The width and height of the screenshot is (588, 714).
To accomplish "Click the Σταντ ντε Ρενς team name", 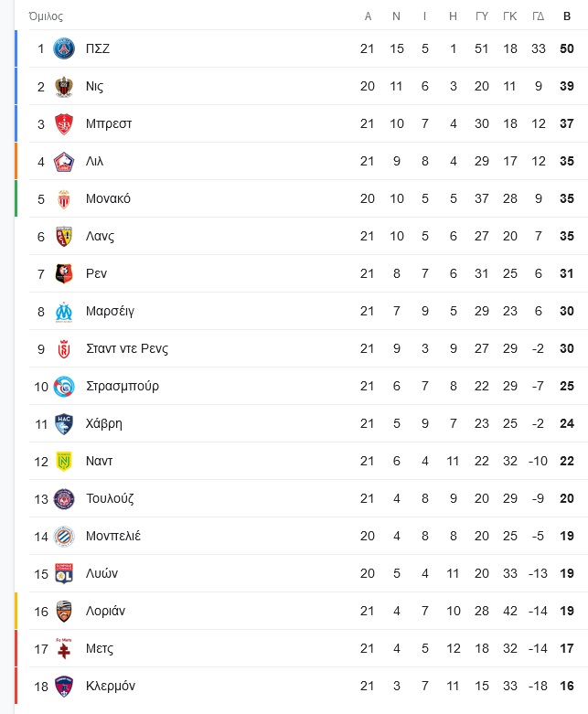I will coord(127,349).
